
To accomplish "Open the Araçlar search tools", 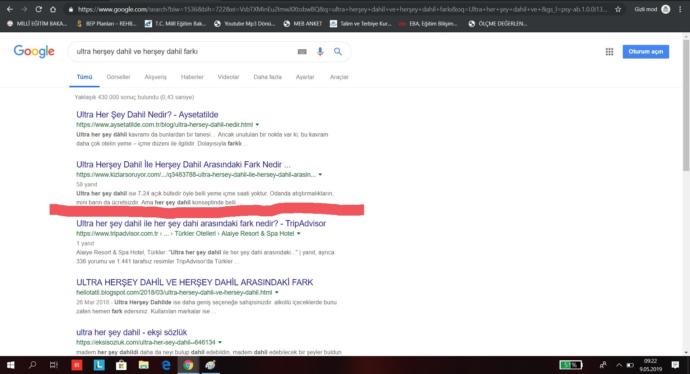I will click(x=339, y=77).
